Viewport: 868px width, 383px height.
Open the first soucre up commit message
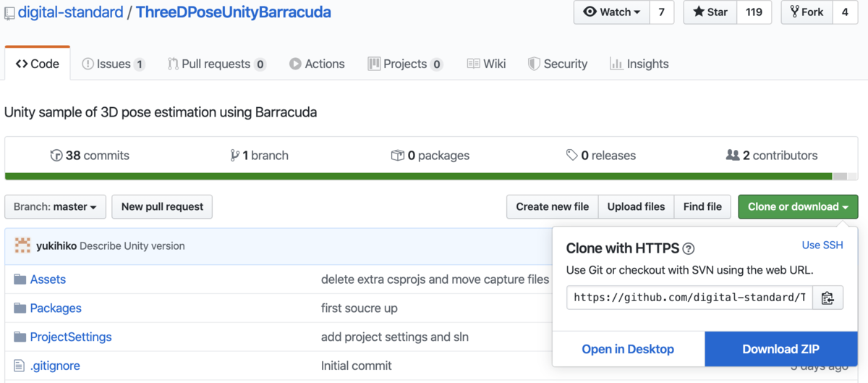[359, 308]
